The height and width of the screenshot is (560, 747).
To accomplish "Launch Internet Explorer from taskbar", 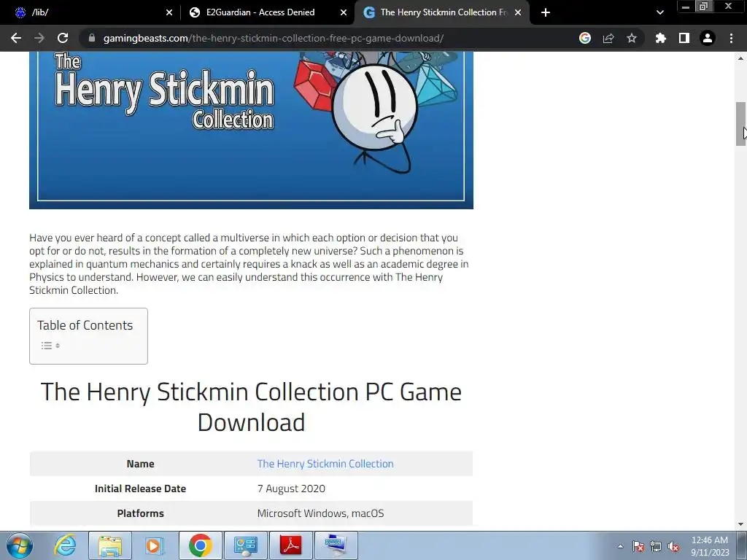I will click(65, 545).
